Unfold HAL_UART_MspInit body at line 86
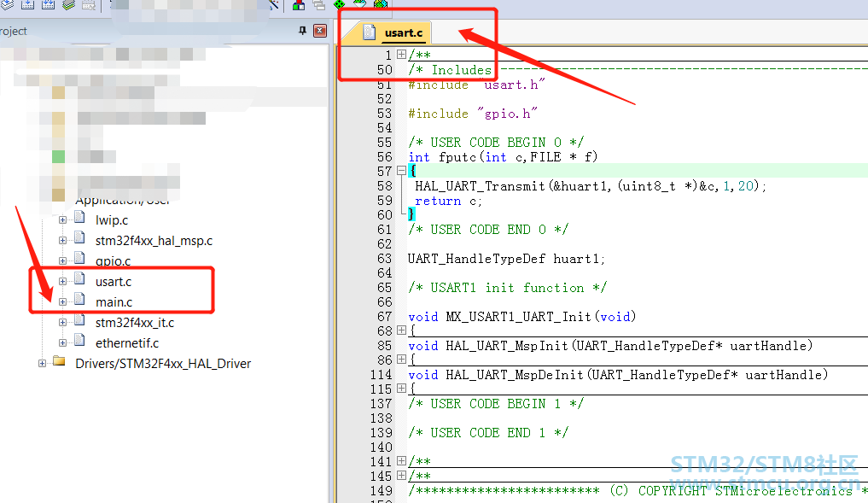This screenshot has width=868, height=503. coord(401,359)
